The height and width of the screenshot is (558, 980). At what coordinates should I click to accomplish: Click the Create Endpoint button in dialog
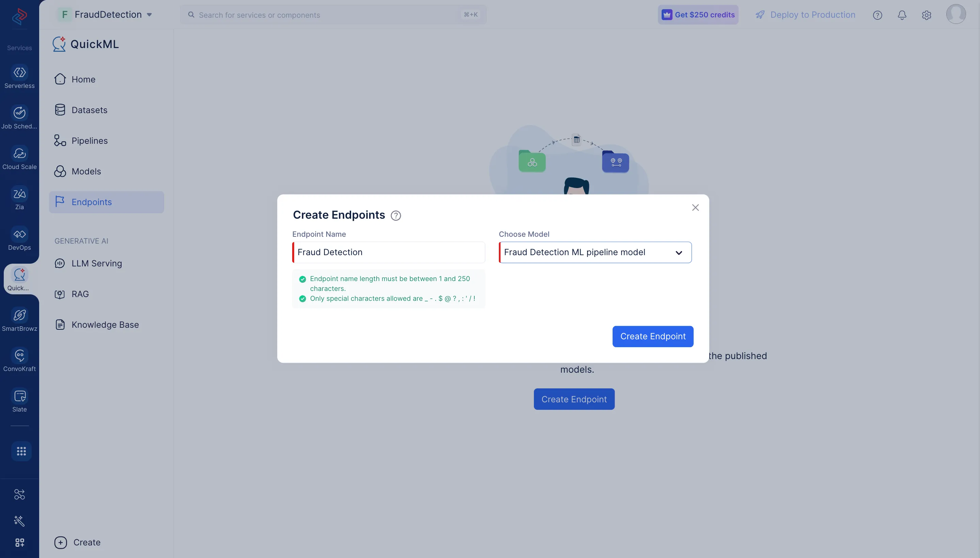click(652, 337)
